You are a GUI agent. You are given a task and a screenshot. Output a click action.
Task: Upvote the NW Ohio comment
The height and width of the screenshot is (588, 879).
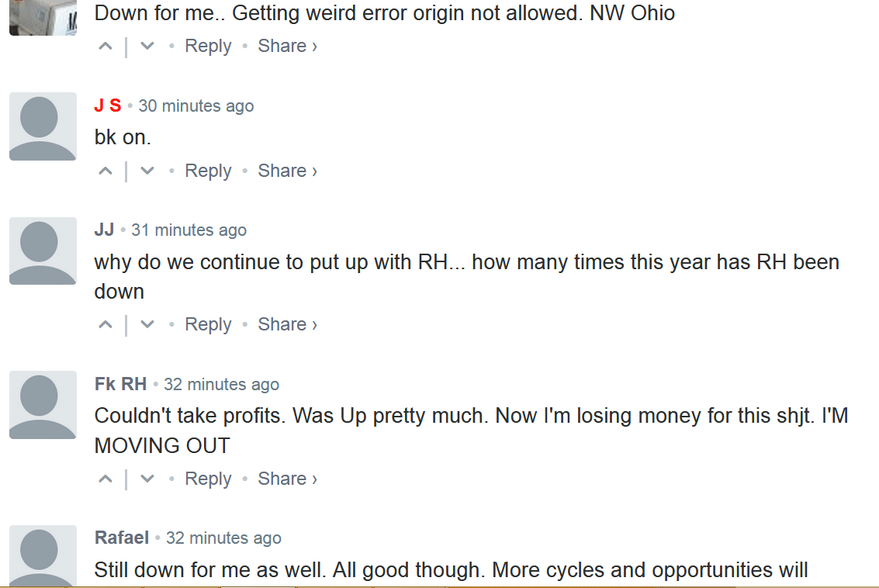[x=106, y=47]
